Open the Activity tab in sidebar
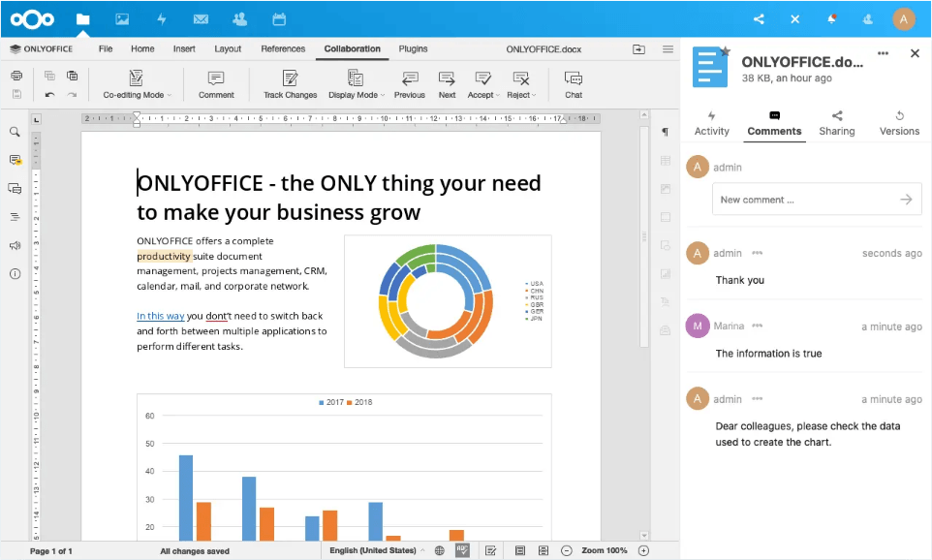 [x=711, y=124]
